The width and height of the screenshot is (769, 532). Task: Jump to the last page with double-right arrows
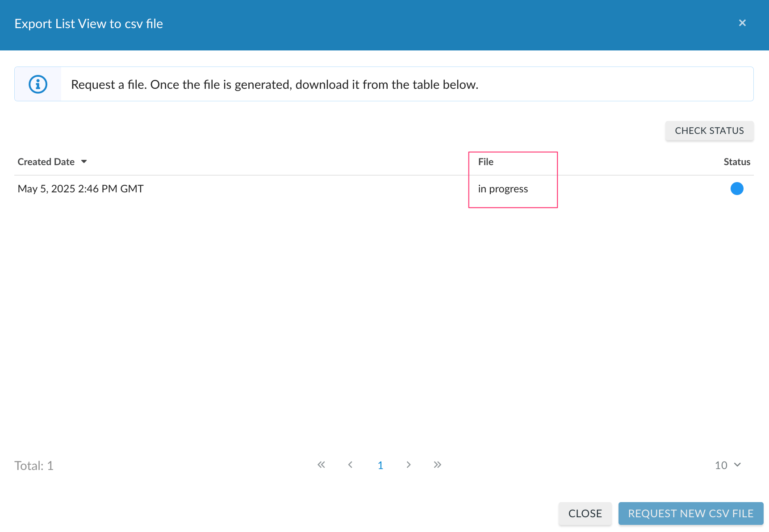coord(437,465)
